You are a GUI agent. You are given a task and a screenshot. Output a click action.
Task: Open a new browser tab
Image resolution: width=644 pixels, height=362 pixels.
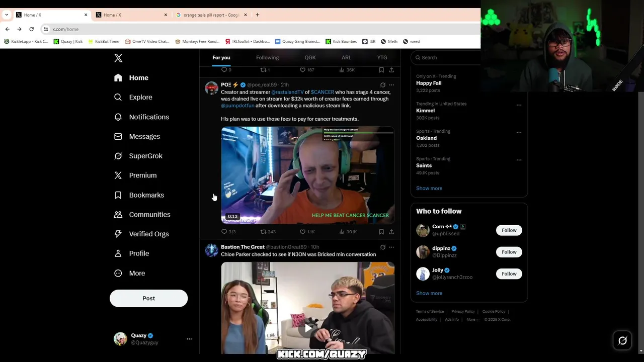click(x=258, y=15)
